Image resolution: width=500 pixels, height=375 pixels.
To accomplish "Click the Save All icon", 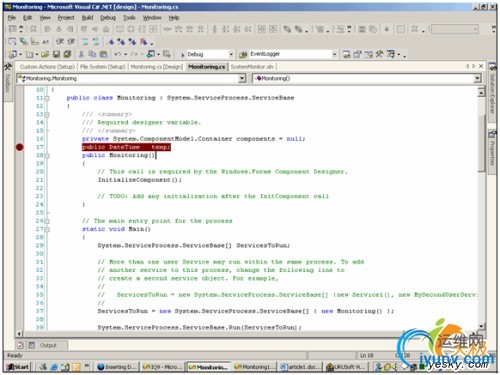I will point(67,54).
